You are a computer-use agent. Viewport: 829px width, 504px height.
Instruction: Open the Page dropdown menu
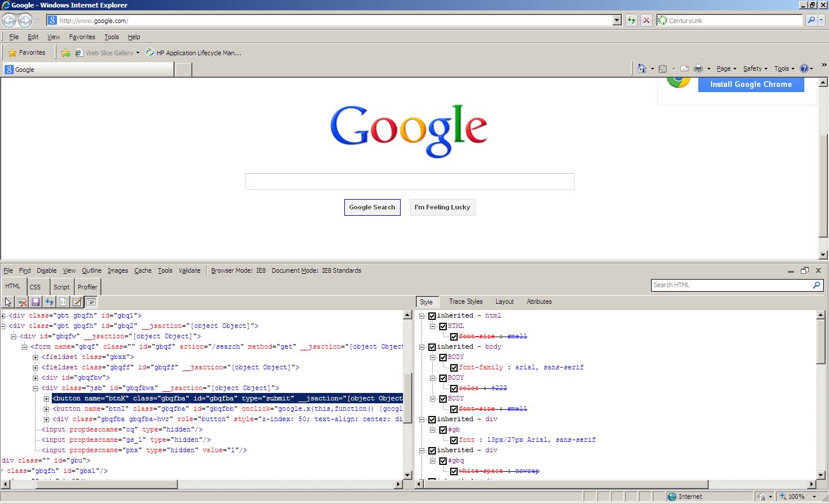point(726,68)
